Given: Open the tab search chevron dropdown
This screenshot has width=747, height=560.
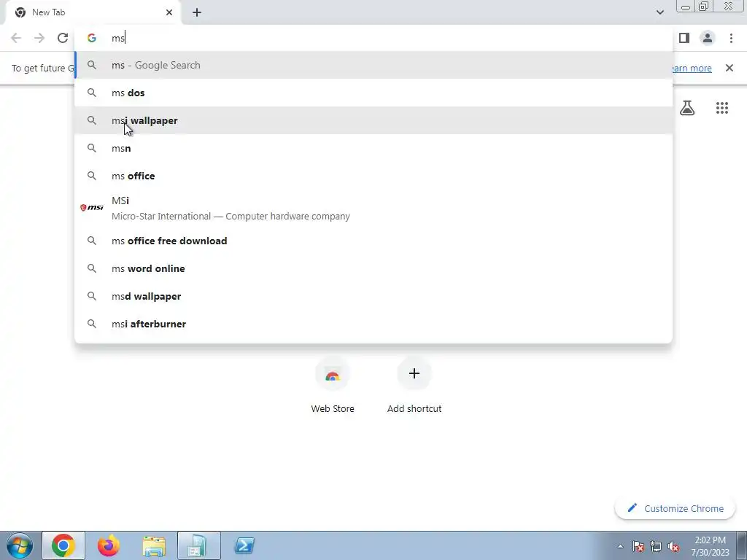Looking at the screenshot, I should click(659, 12).
